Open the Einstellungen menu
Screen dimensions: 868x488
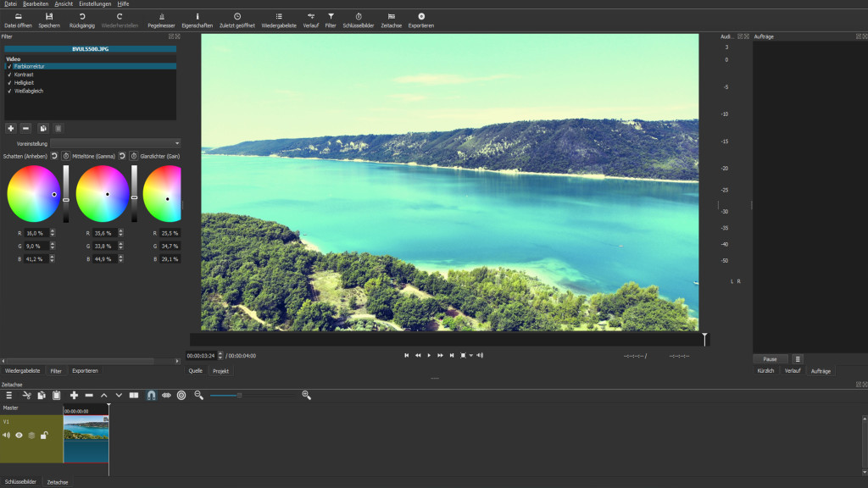pos(95,4)
